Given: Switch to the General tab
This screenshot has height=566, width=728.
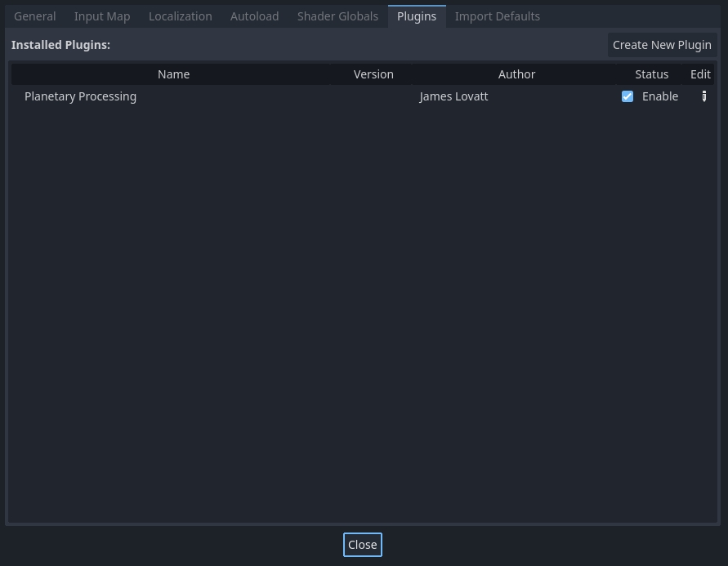Looking at the screenshot, I should point(35,16).
